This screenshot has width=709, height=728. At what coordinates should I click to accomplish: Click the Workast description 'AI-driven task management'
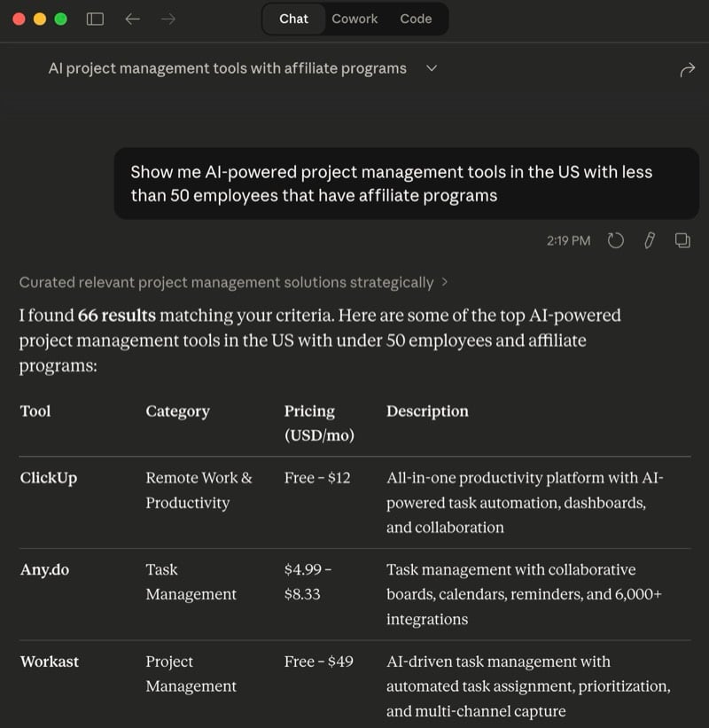pos(528,686)
